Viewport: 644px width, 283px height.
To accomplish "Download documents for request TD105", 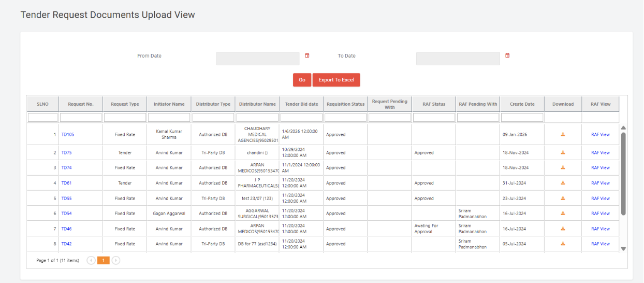I will pyautogui.click(x=563, y=134).
